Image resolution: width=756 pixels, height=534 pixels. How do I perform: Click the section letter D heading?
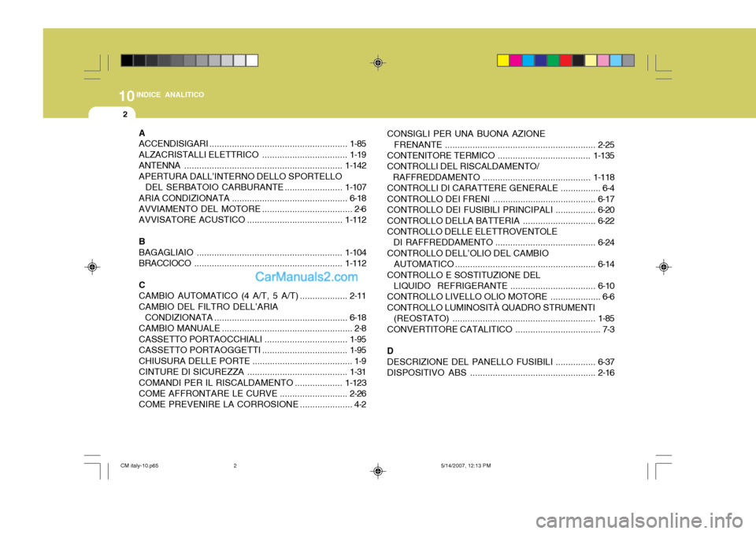click(390, 350)
